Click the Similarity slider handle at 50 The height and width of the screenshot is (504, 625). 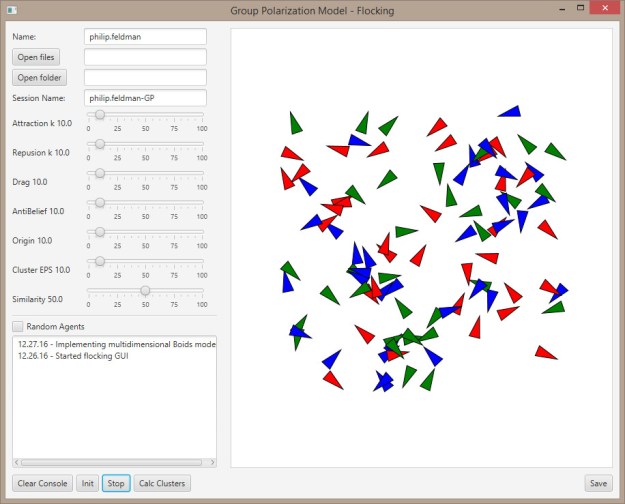coord(146,290)
